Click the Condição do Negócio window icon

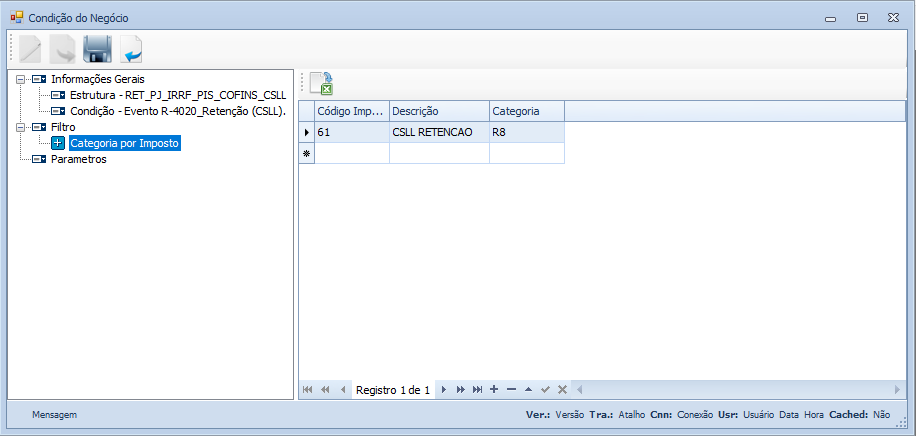click(x=16, y=18)
